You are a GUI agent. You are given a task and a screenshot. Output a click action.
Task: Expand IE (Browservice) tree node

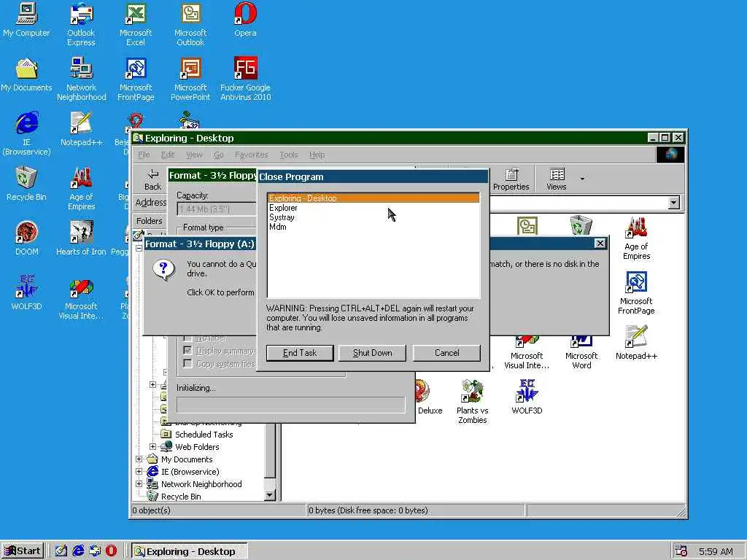tap(139, 472)
